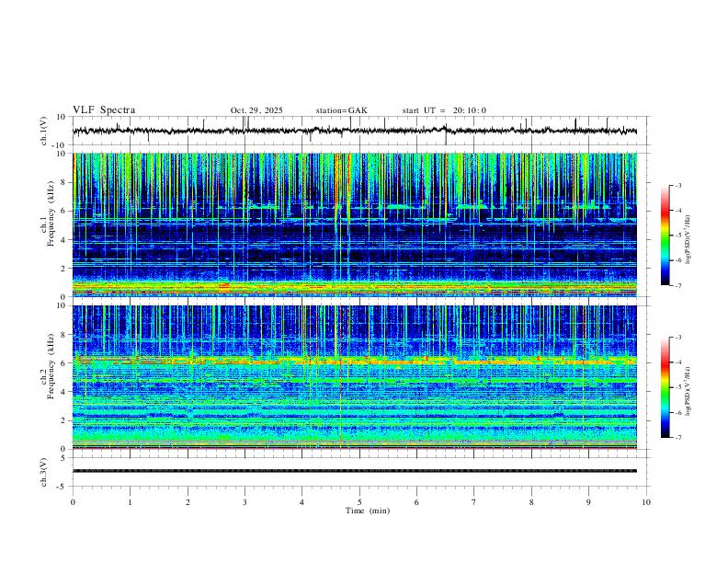Click the ch.3 flat signal trace
The width and height of the screenshot is (728, 563).
click(355, 471)
